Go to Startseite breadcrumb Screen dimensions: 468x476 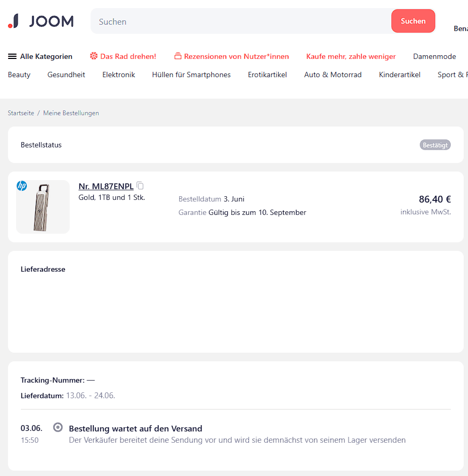pos(21,113)
